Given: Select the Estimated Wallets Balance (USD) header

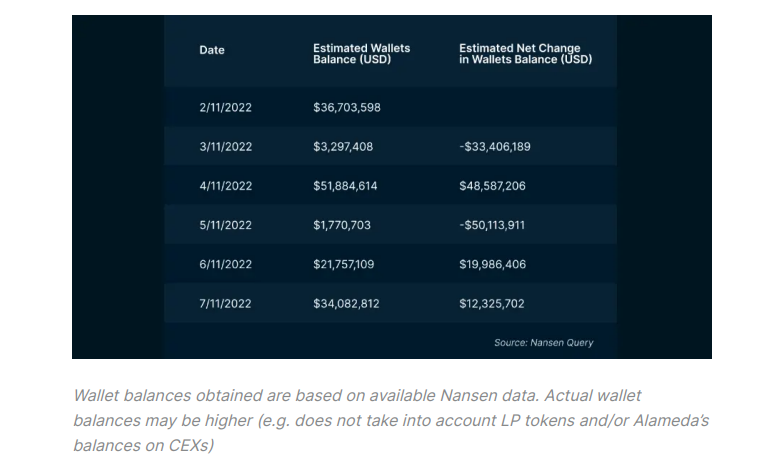Looking at the screenshot, I should [361, 54].
